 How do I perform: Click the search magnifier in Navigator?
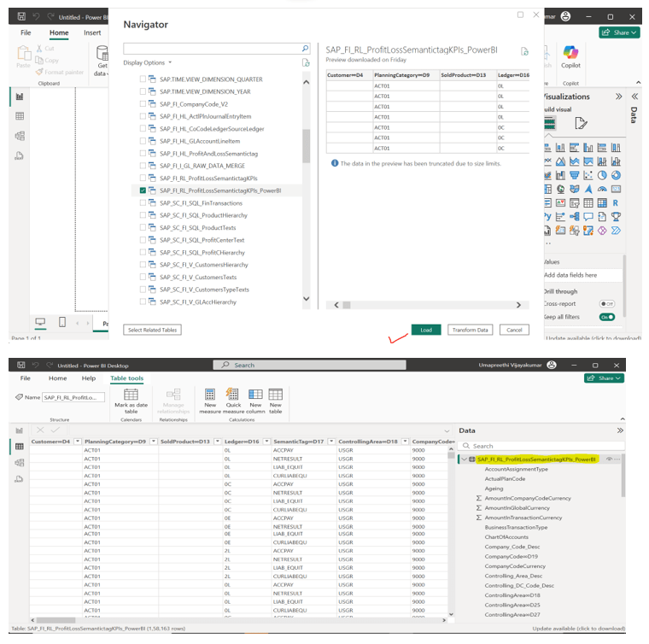pyautogui.click(x=305, y=49)
